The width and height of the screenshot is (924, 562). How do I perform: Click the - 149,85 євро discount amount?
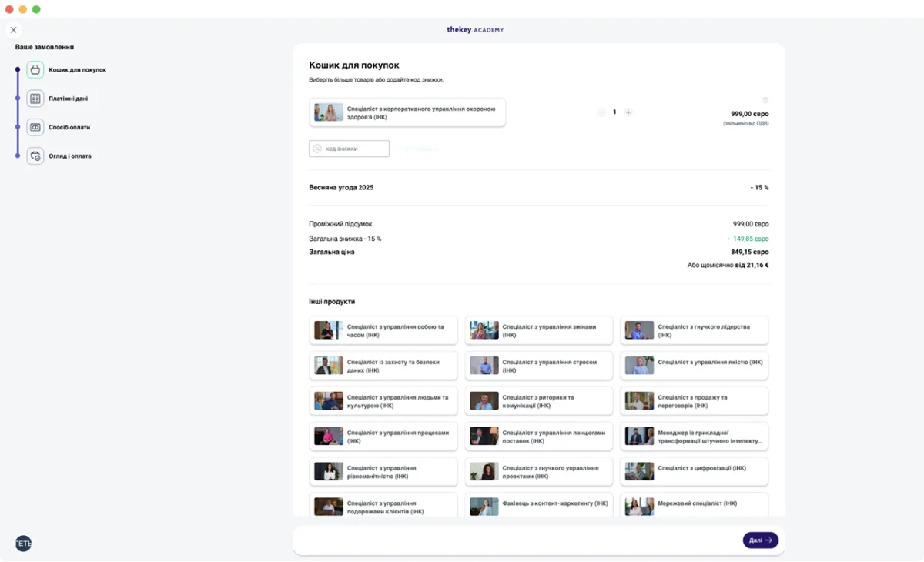[x=748, y=239]
